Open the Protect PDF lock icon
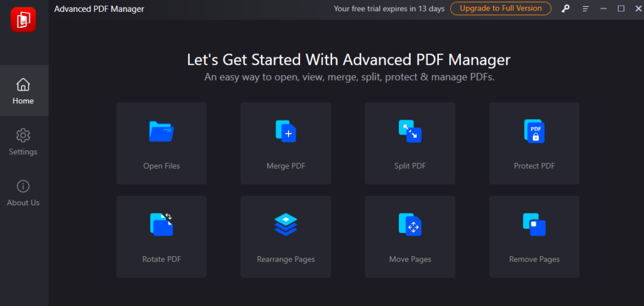 tap(535, 131)
